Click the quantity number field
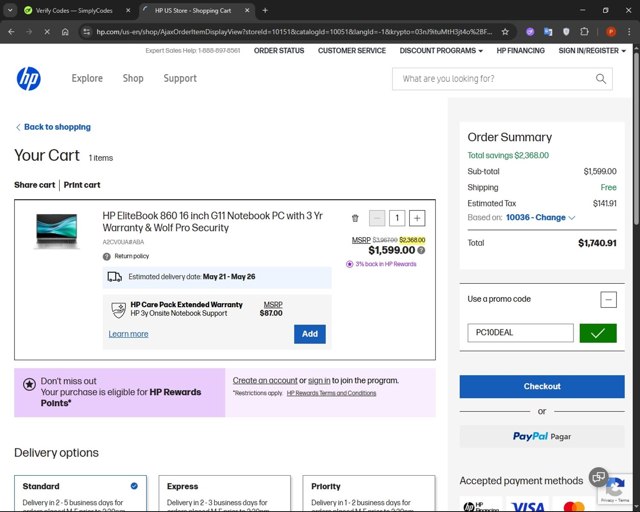Screen dimensions: 640x512 [397, 218]
